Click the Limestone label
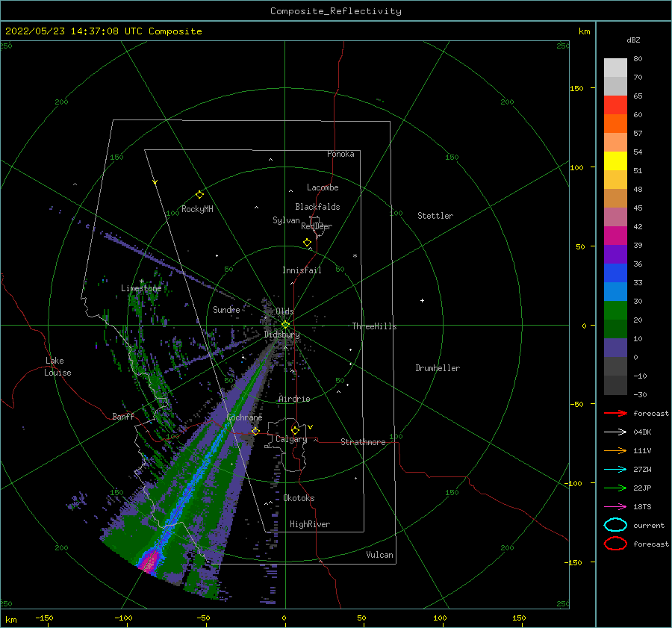 tap(141, 288)
